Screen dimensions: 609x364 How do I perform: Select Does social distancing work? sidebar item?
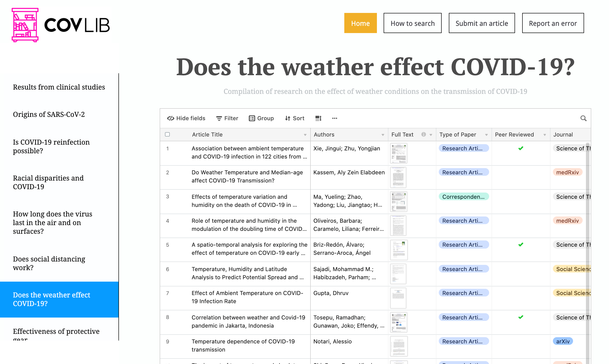[x=49, y=263]
